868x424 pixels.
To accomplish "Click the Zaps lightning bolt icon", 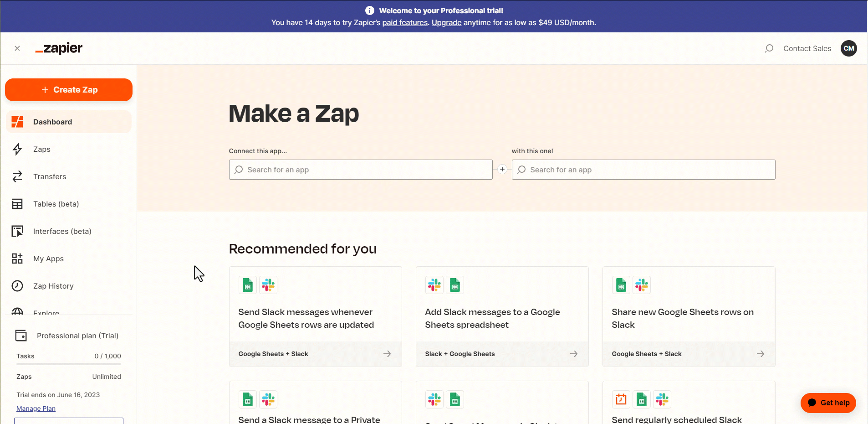I will 17,149.
